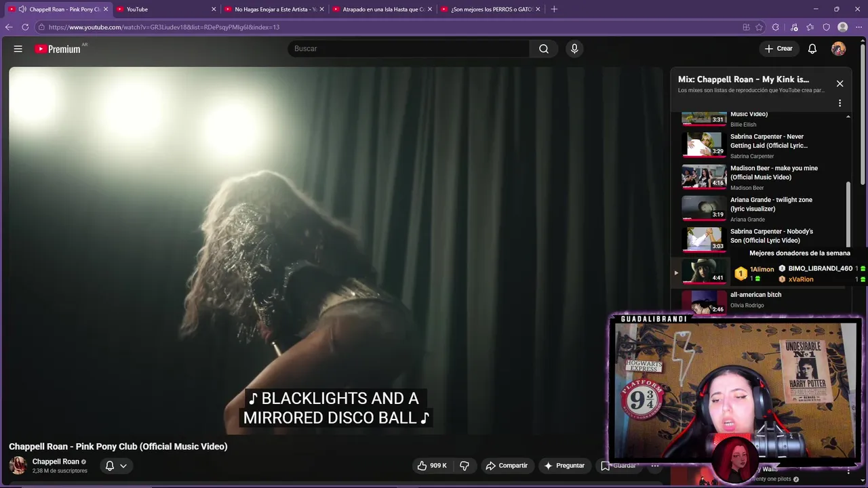Open the YouTube guide hamburger menu

click(x=18, y=49)
